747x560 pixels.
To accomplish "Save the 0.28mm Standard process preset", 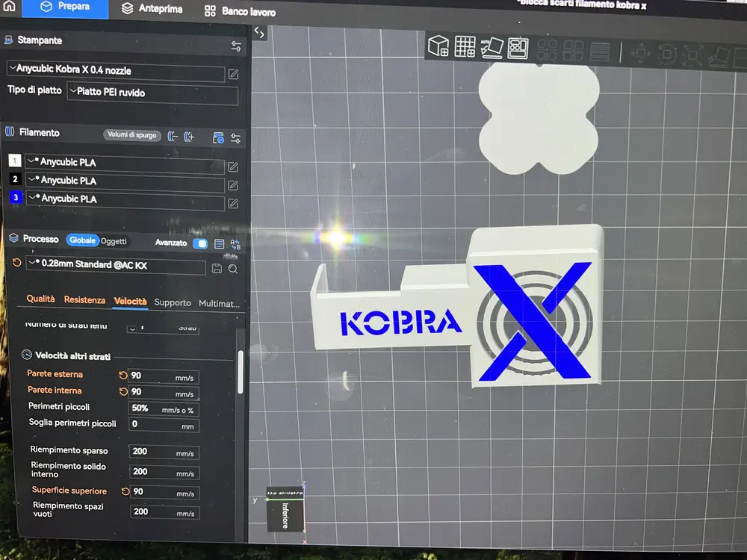I will pos(217,269).
